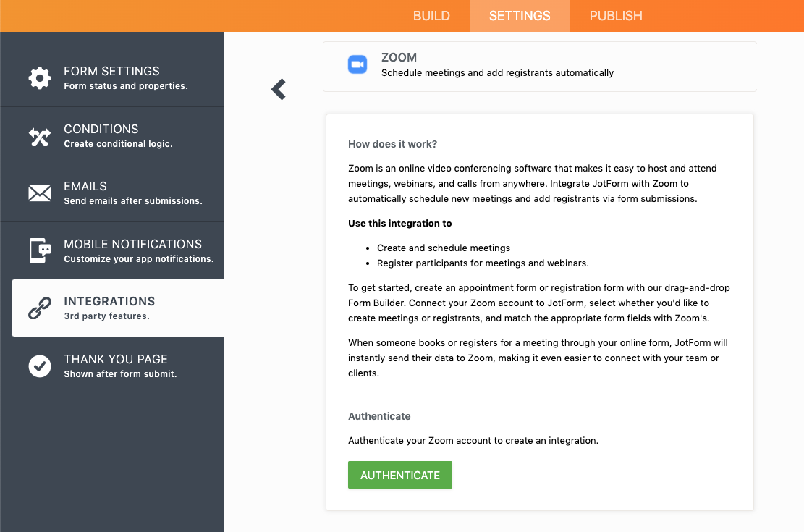Click the Conditions crossed-arrows icon
This screenshot has height=532, width=804.
40,137
